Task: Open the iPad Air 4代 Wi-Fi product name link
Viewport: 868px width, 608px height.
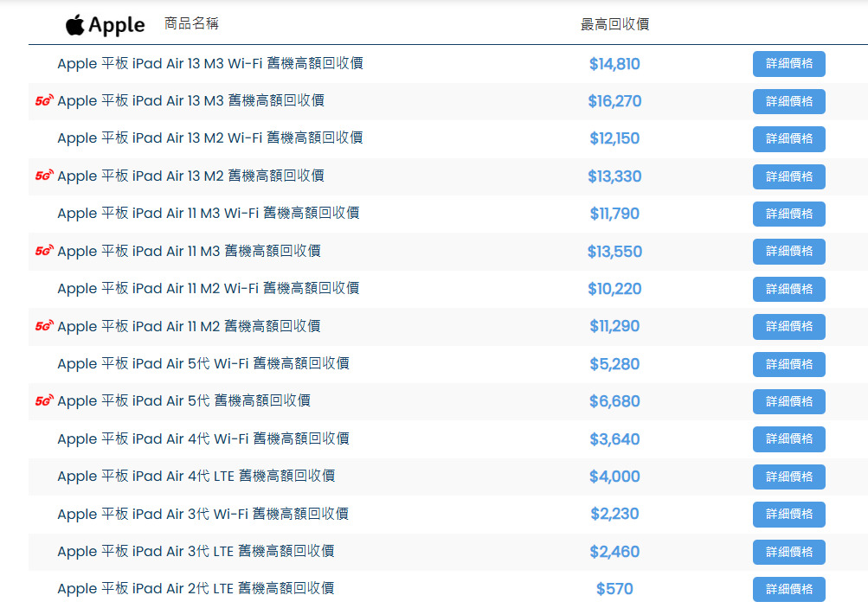Action: (203, 438)
